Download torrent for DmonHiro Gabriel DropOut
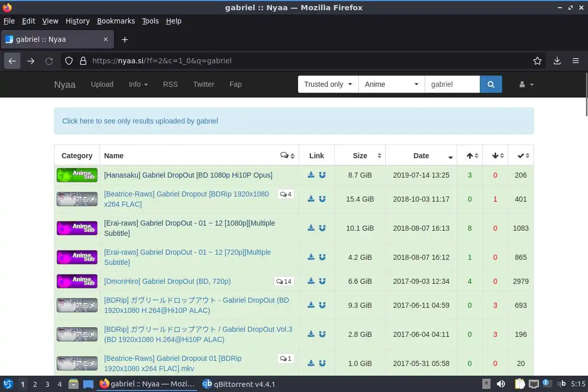This screenshot has height=392, width=588. (x=311, y=281)
